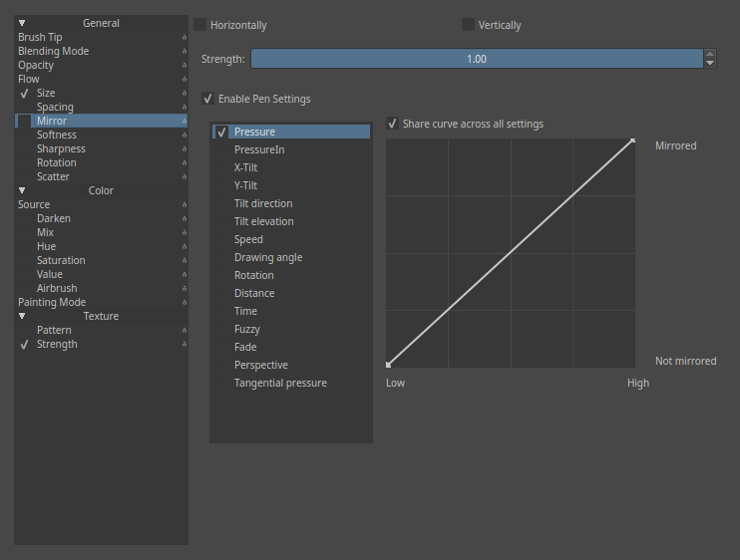Toggle the Mirror option checkbox
Viewport: 740px width, 560px height.
pos(25,122)
